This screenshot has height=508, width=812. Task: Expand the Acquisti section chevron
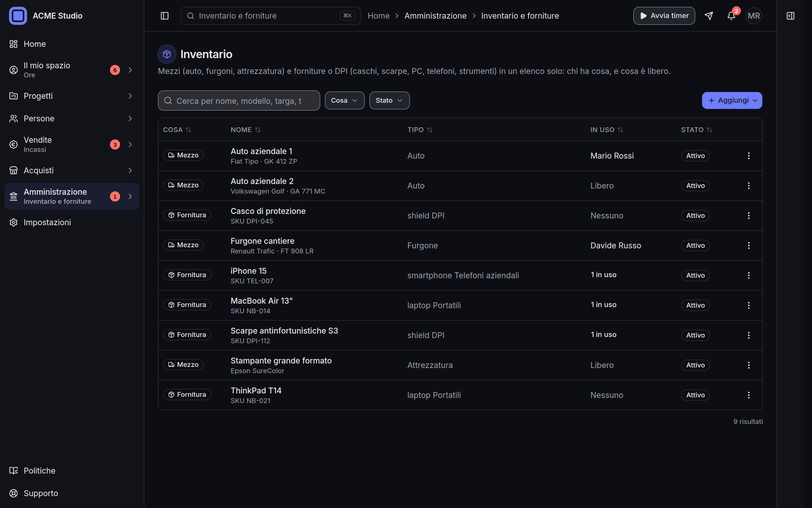[130, 170]
